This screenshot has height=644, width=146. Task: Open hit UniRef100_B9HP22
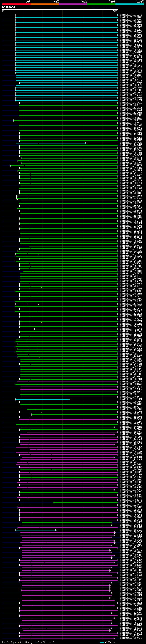coord(131,40)
